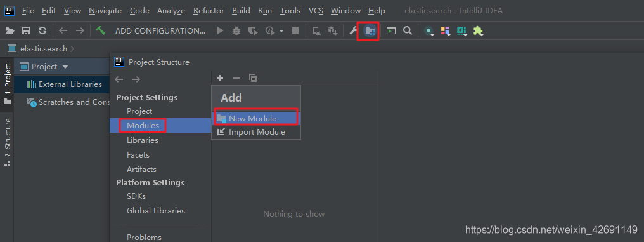
Task: Click the SDK manager download icon
Action: (332, 31)
